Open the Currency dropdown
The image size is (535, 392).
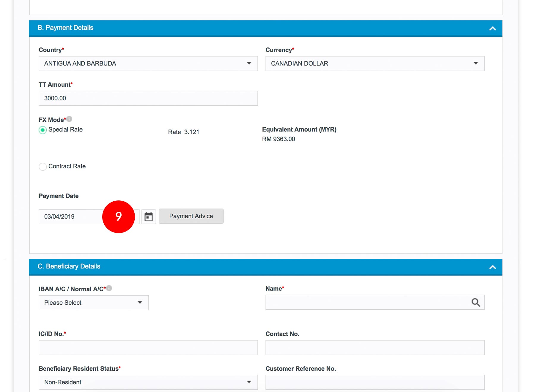(374, 64)
